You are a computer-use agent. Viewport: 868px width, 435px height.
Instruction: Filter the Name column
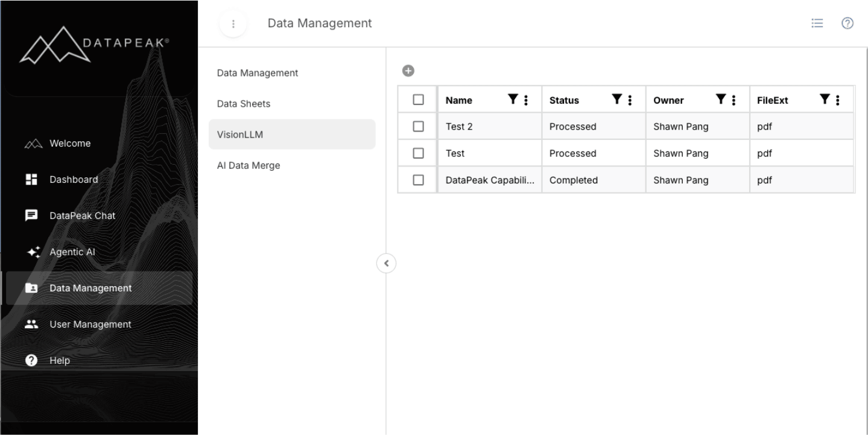point(513,100)
